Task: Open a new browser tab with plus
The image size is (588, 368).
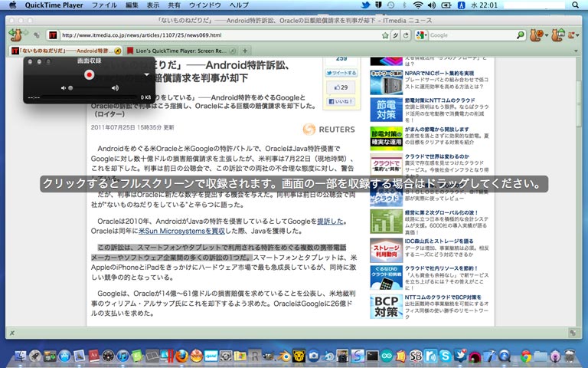Action: click(245, 51)
